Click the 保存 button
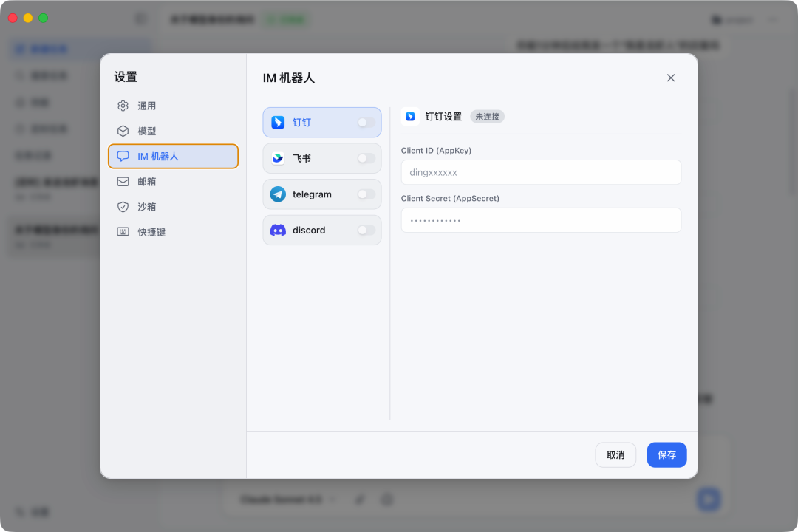This screenshot has height=532, width=798. point(666,454)
